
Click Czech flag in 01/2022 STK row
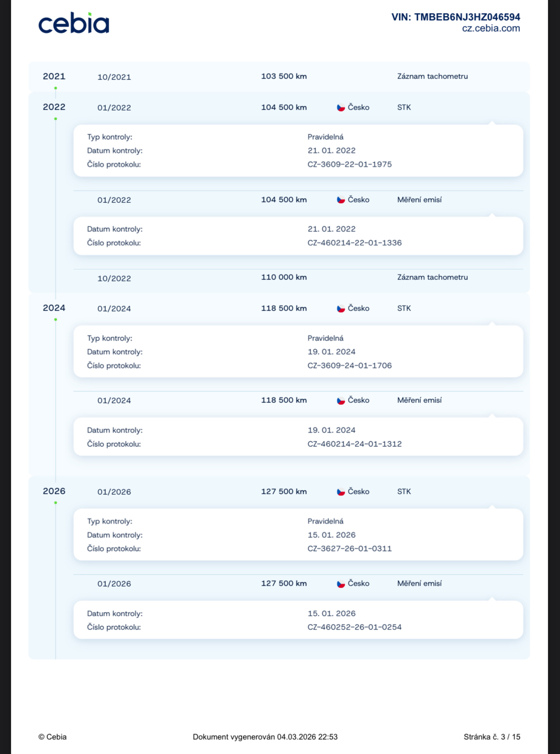pos(341,108)
